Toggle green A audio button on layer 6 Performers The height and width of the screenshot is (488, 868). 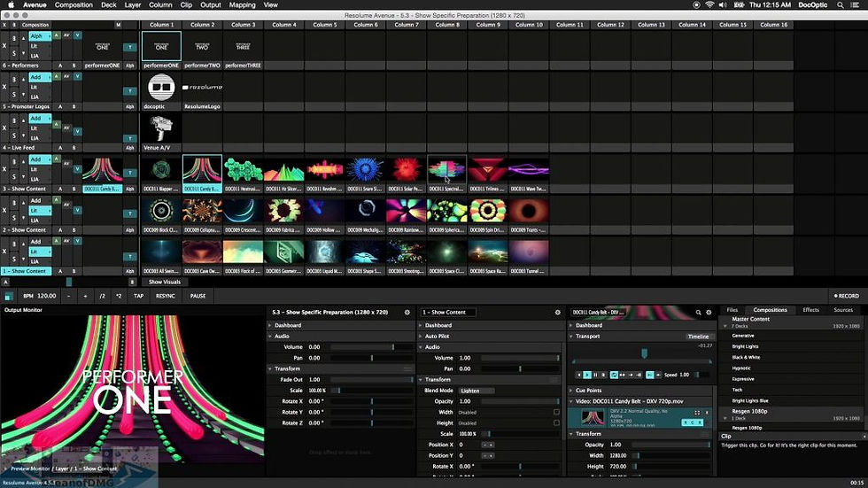pyautogui.click(x=56, y=35)
